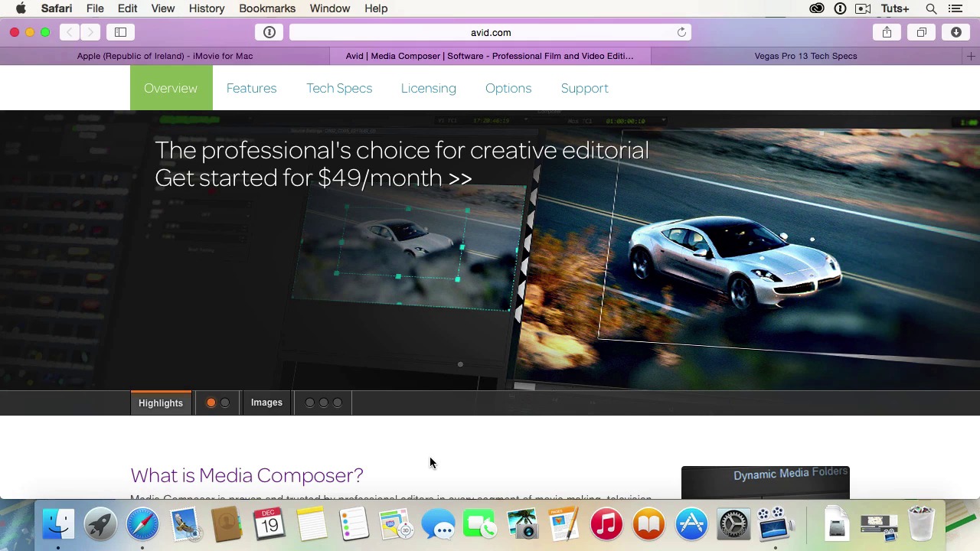Switch to the Apple iMovie for Mac tab
This screenshot has width=980, height=551.
click(165, 56)
